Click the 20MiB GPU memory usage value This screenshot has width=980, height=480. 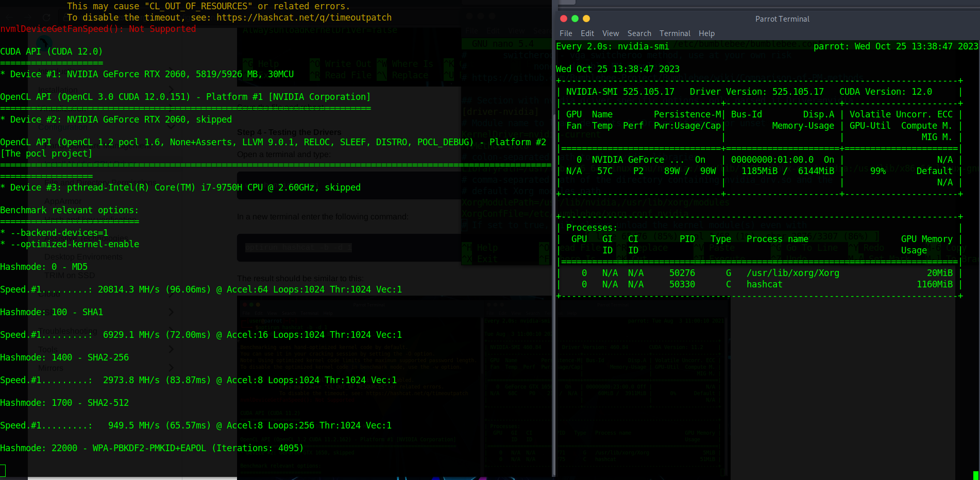(x=940, y=273)
